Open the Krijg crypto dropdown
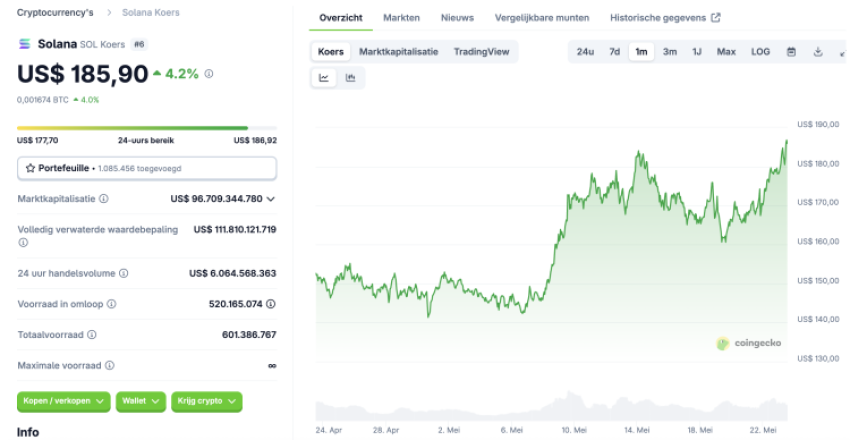Screen dimensions: 850x440 pyautogui.click(x=207, y=401)
